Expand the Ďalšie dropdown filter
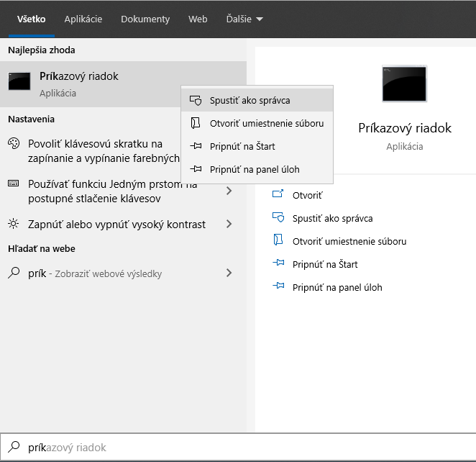The width and height of the screenshot is (476, 462). pyautogui.click(x=244, y=19)
